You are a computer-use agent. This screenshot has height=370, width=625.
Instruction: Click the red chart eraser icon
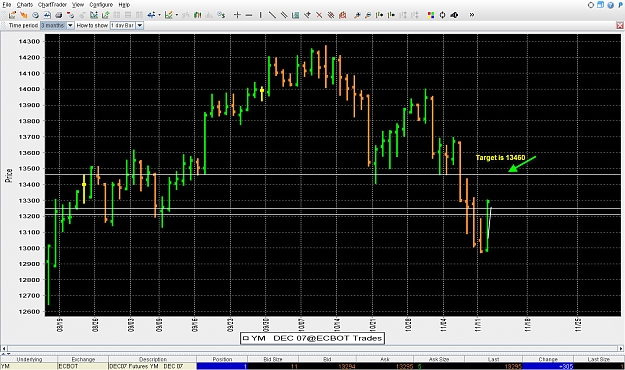342,15
